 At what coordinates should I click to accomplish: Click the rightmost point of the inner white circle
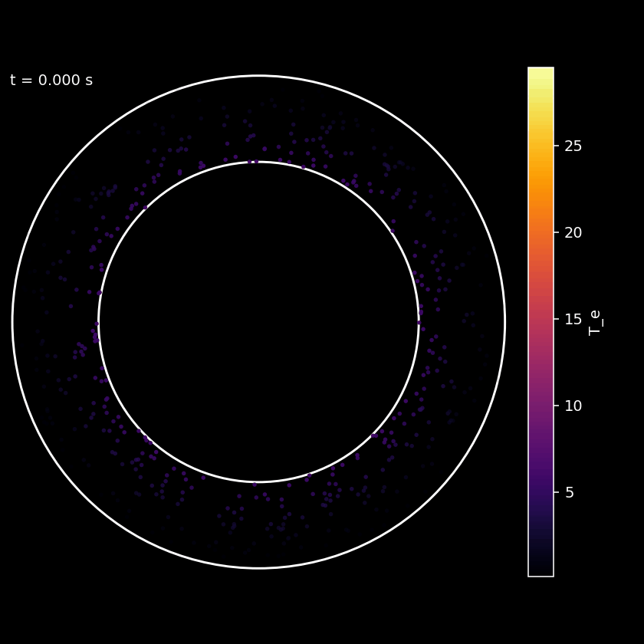(x=419, y=322)
